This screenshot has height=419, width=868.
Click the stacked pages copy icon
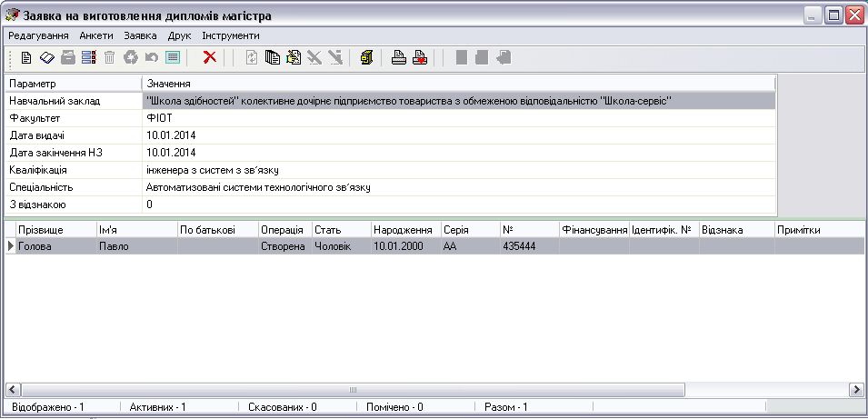coord(273,57)
